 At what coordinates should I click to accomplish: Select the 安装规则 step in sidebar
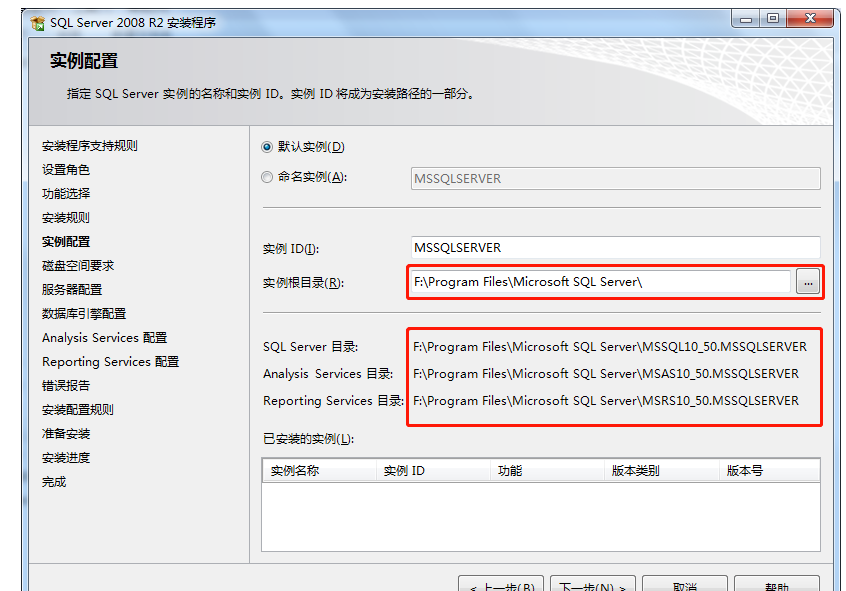tap(66, 218)
